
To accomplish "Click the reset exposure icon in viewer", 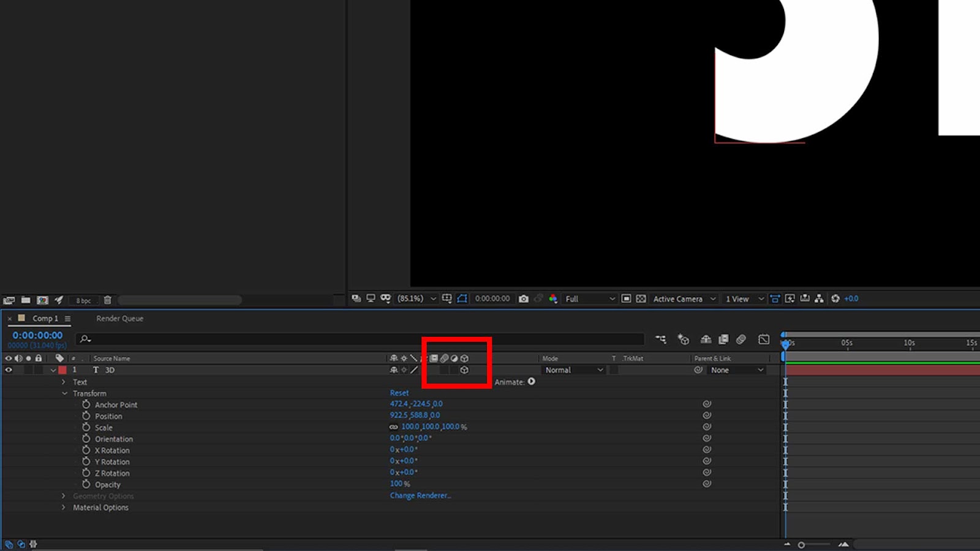I will pyautogui.click(x=835, y=299).
